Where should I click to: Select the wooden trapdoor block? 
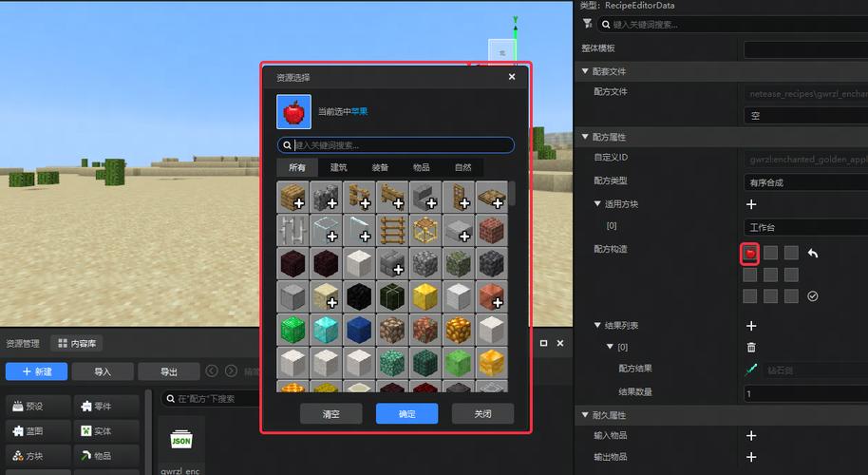tap(492, 197)
